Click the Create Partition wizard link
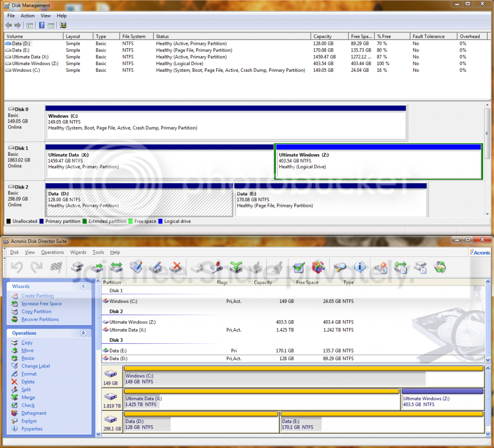 (38, 296)
